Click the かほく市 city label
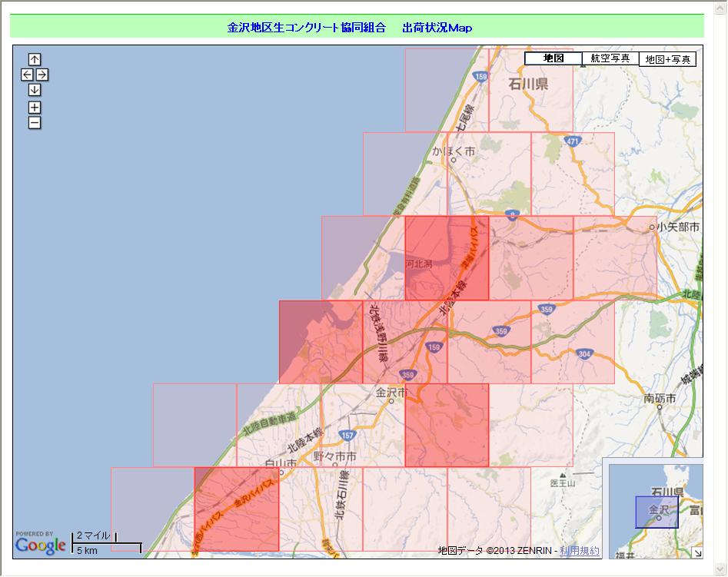The width and height of the screenshot is (728, 577). click(454, 152)
